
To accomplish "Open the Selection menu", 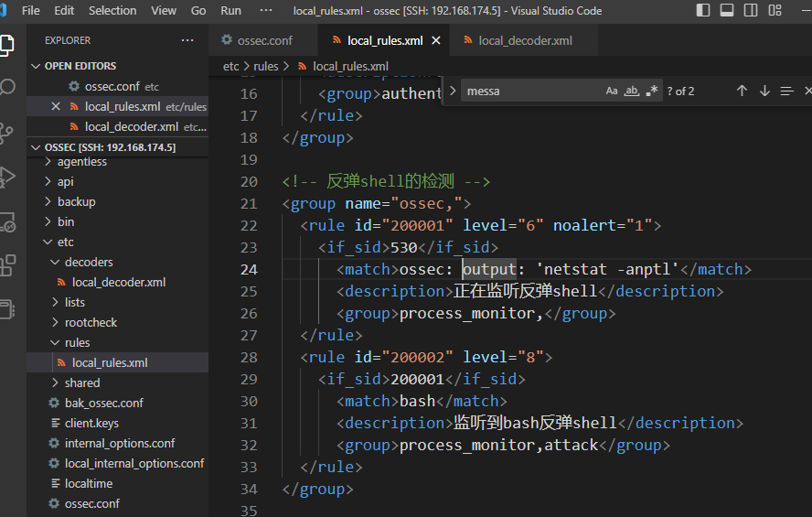I will (x=112, y=10).
